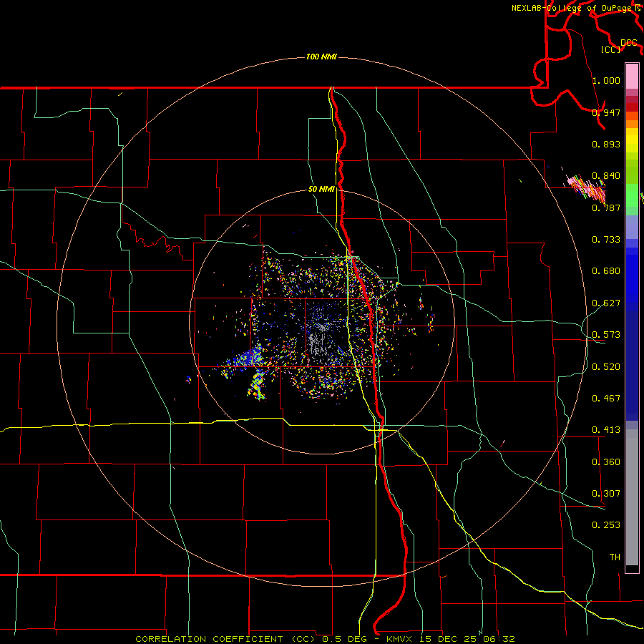The width and height of the screenshot is (644, 644).
Task: Click the 0.413 legend value
Action: tap(606, 430)
